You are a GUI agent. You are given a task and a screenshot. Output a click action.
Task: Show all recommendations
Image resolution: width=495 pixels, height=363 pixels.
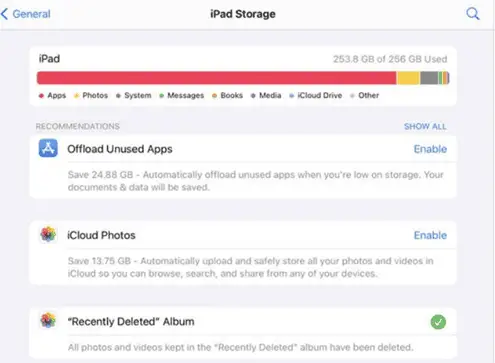pos(425,126)
